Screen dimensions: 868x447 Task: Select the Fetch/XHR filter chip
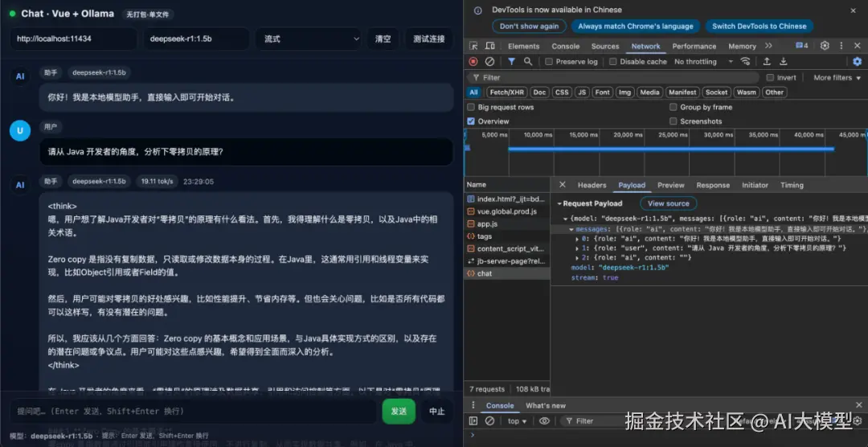(x=506, y=92)
